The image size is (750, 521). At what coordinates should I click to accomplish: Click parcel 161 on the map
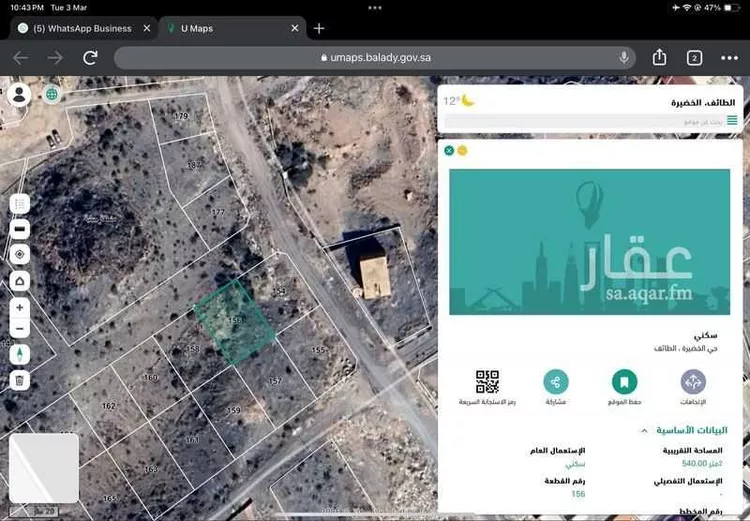tap(192, 439)
